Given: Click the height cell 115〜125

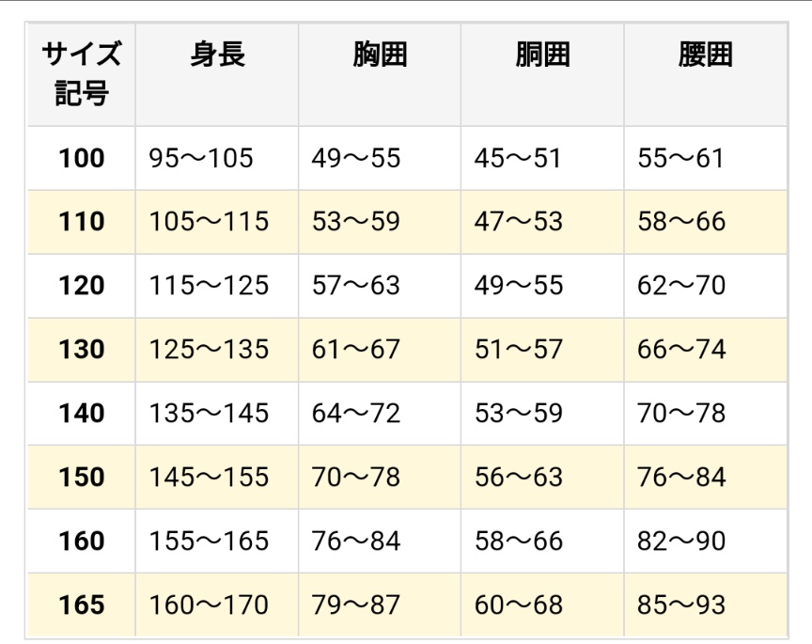Looking at the screenshot, I should [x=209, y=286].
